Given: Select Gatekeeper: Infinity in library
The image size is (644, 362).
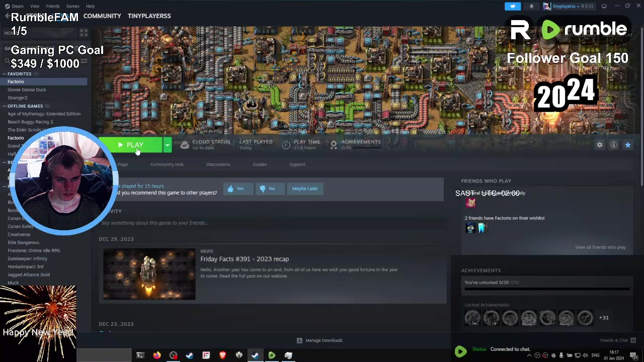Looking at the screenshot, I should pyautogui.click(x=27, y=258).
